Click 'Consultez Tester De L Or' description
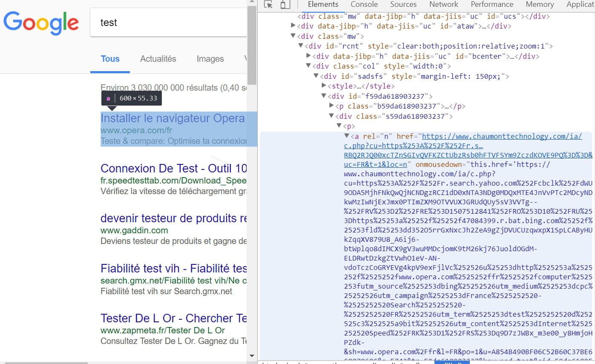This screenshot has height=364, width=595. click(173, 341)
